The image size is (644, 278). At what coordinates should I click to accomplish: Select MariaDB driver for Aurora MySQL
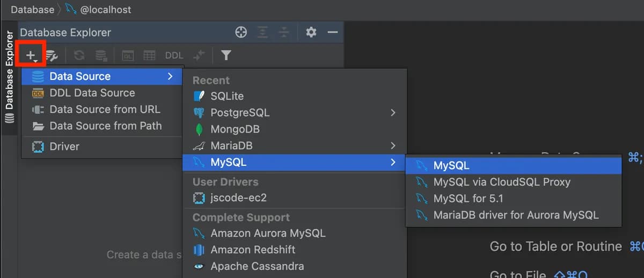(514, 215)
